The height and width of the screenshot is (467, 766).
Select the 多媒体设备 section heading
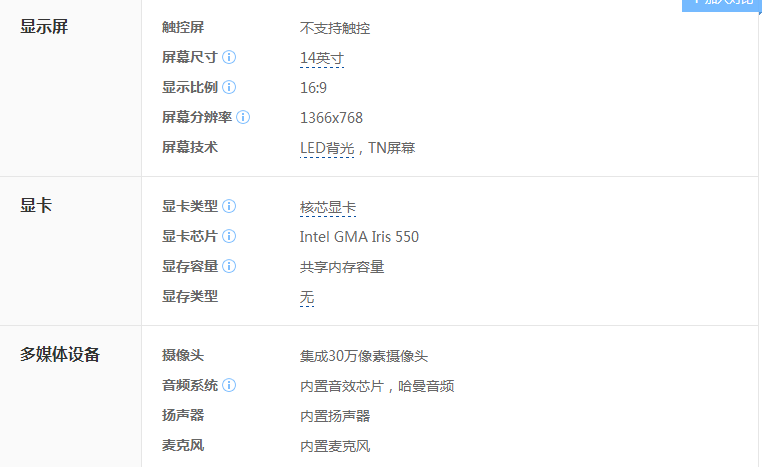pyautogui.click(x=60, y=355)
